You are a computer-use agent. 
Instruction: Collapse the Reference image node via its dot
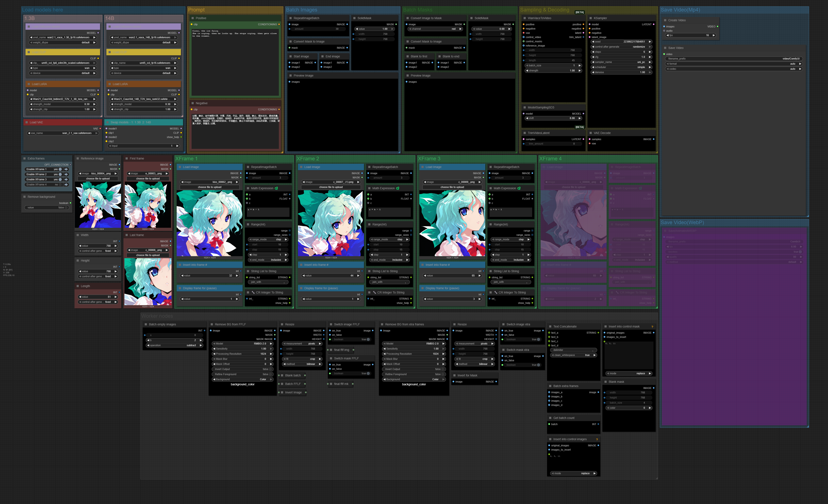click(x=78, y=158)
